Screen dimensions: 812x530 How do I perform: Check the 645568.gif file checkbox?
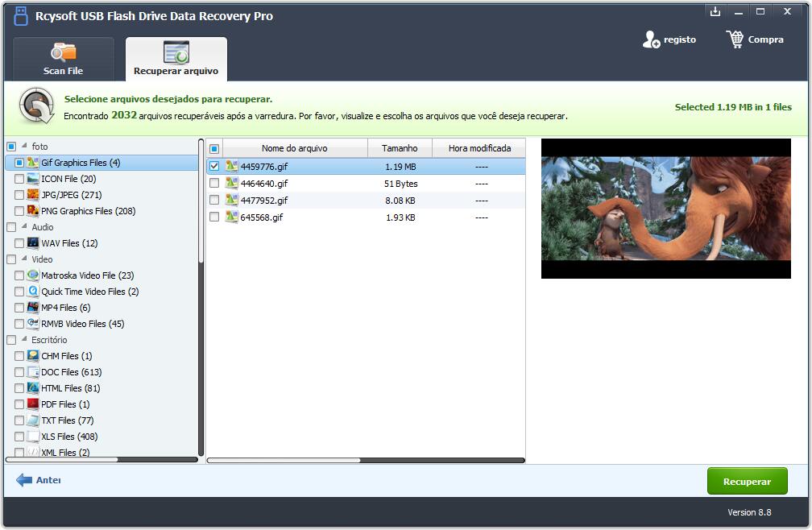(x=214, y=217)
